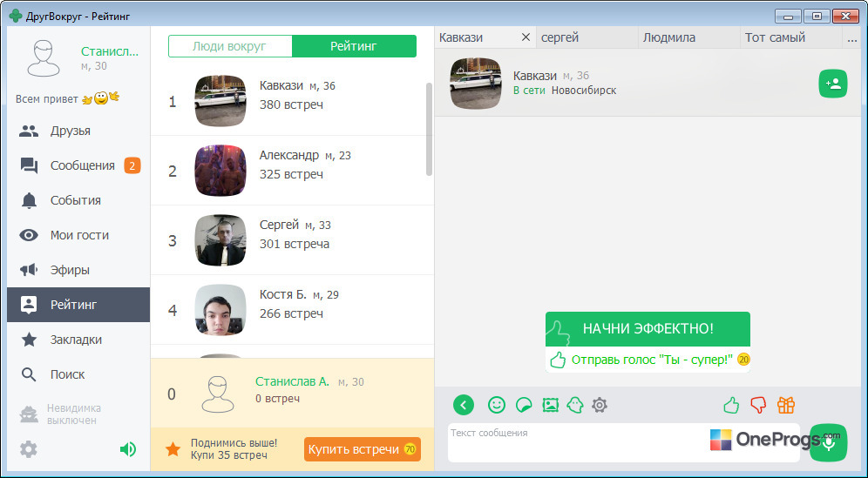
Task: Click the Текст сообщения input field
Action: [x=624, y=442]
